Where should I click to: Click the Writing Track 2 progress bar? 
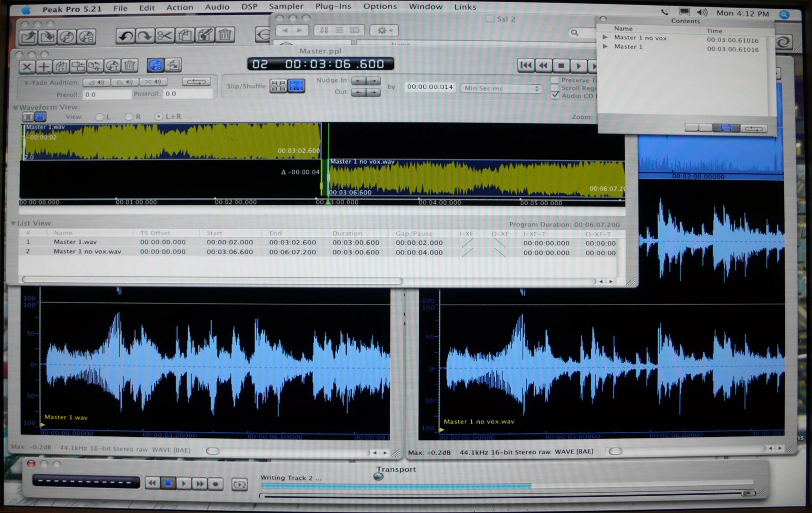(506, 485)
